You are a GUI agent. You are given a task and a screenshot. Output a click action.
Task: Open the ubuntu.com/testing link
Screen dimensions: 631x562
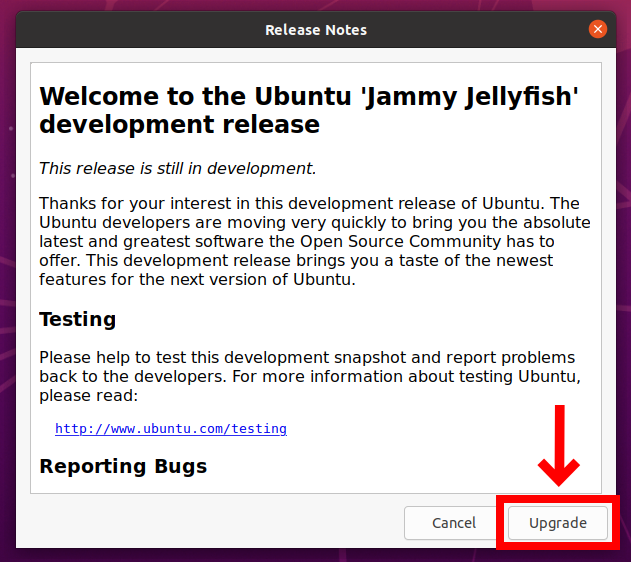[171, 428]
